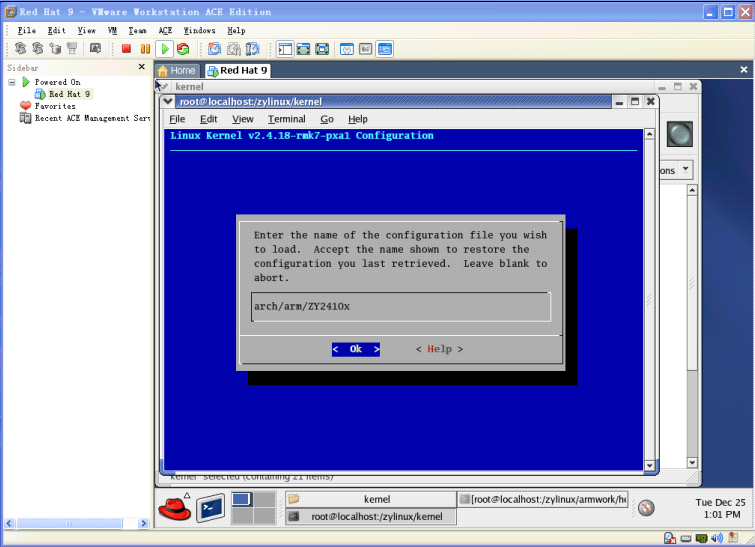This screenshot has height=547, width=755.
Task: Switch to the Home tab
Action: [177, 71]
